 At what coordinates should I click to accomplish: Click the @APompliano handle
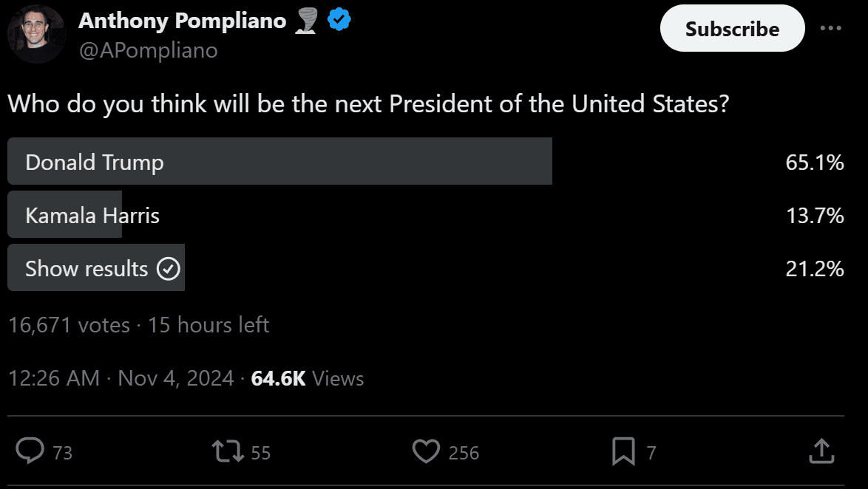tap(148, 50)
